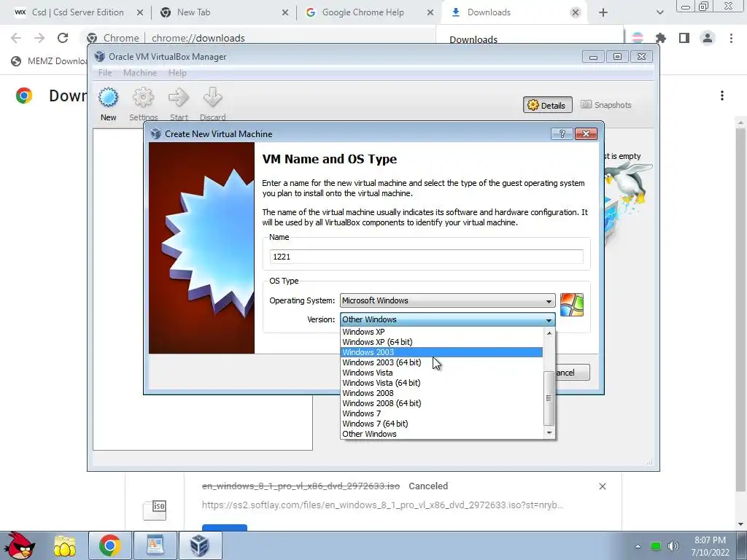Click Chrome back arrow
The width and height of the screenshot is (747, 560).
[x=16, y=38]
